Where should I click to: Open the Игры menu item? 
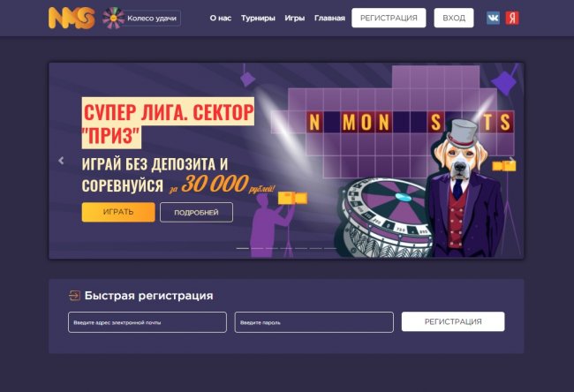tap(295, 18)
